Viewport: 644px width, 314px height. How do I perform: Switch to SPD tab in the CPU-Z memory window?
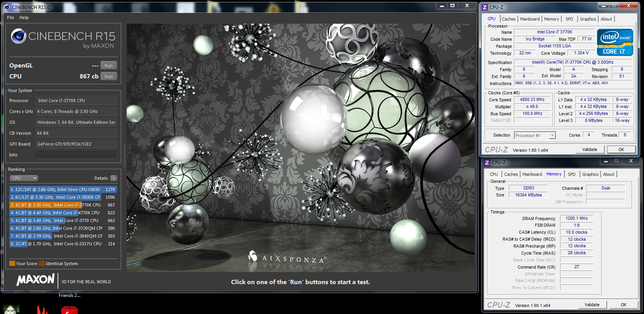point(572,174)
